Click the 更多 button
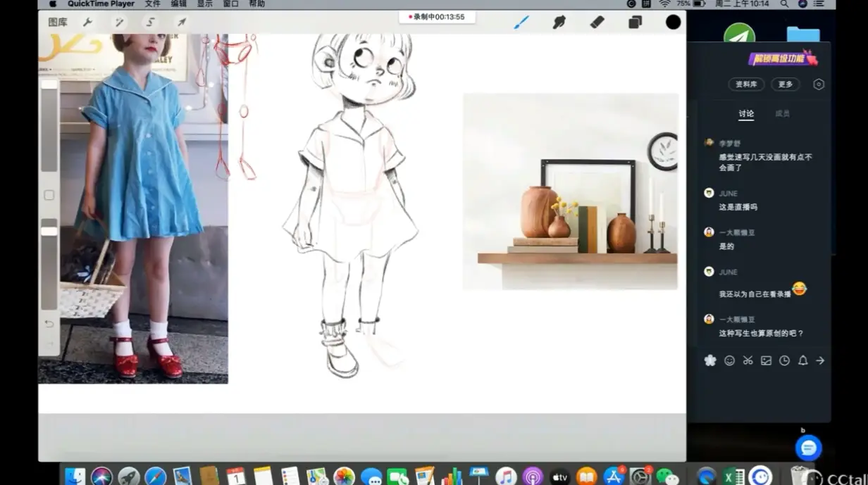This screenshot has width=868, height=485. (x=785, y=84)
